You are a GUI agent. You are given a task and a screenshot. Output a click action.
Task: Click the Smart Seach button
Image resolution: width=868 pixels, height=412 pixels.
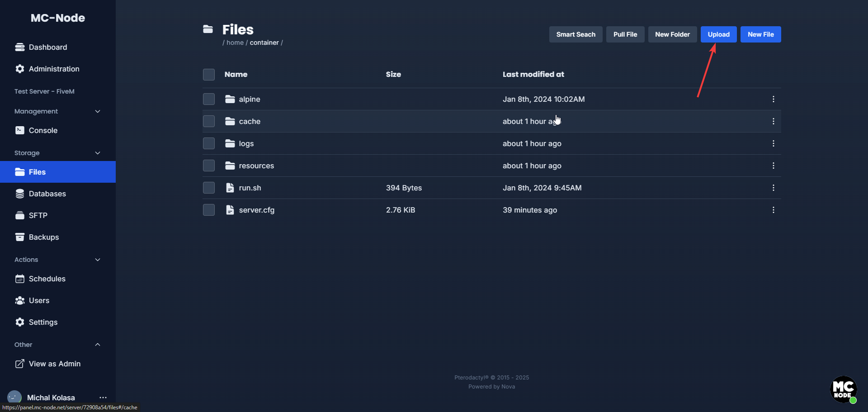click(576, 34)
